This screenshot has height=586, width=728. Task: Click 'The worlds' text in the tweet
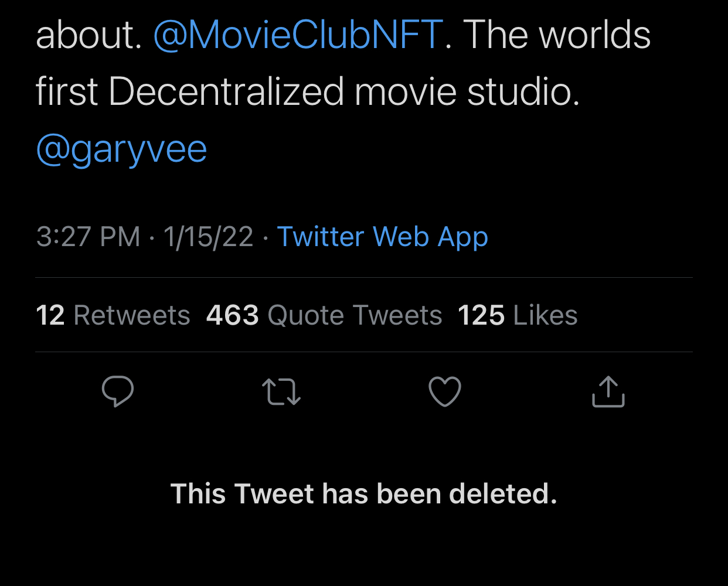[x=557, y=35]
